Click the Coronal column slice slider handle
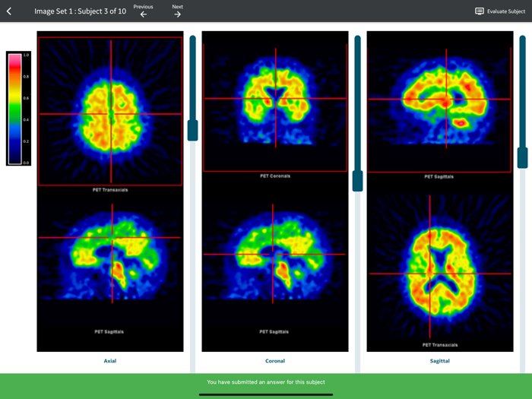Viewport: 532px width, 399px height. (x=357, y=181)
